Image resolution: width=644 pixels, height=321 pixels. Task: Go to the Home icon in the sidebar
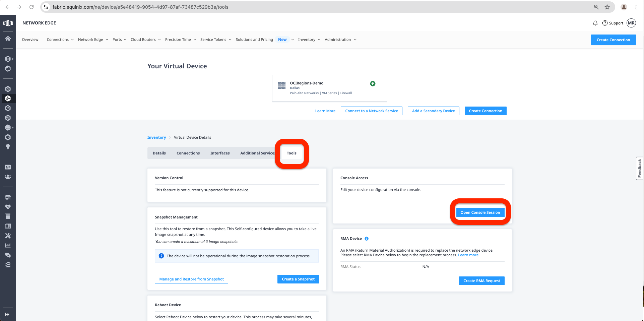(x=8, y=39)
